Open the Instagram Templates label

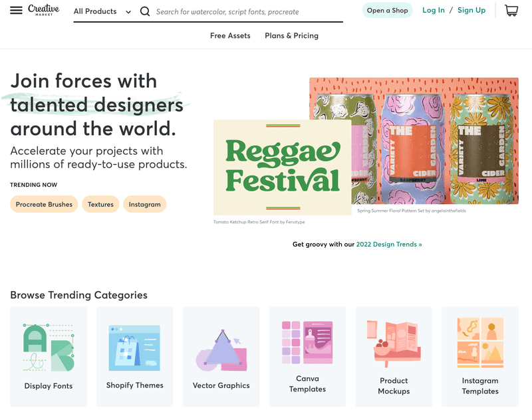(x=480, y=385)
